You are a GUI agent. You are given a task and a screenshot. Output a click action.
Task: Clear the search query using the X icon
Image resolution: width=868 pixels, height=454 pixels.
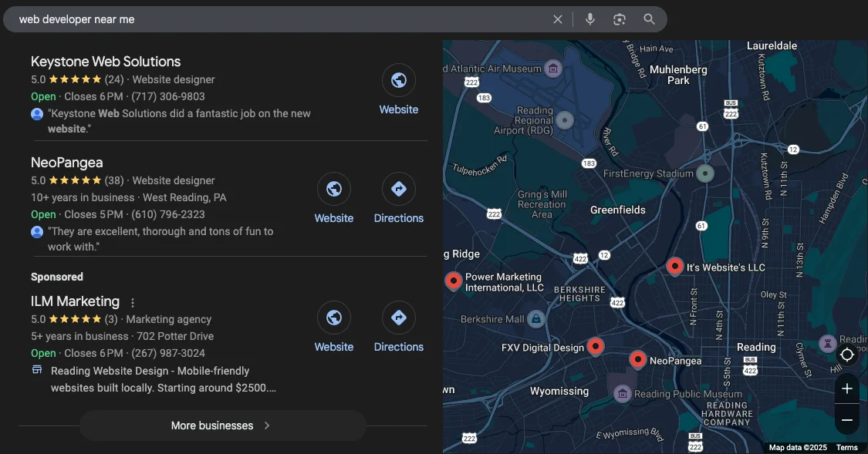coord(558,18)
